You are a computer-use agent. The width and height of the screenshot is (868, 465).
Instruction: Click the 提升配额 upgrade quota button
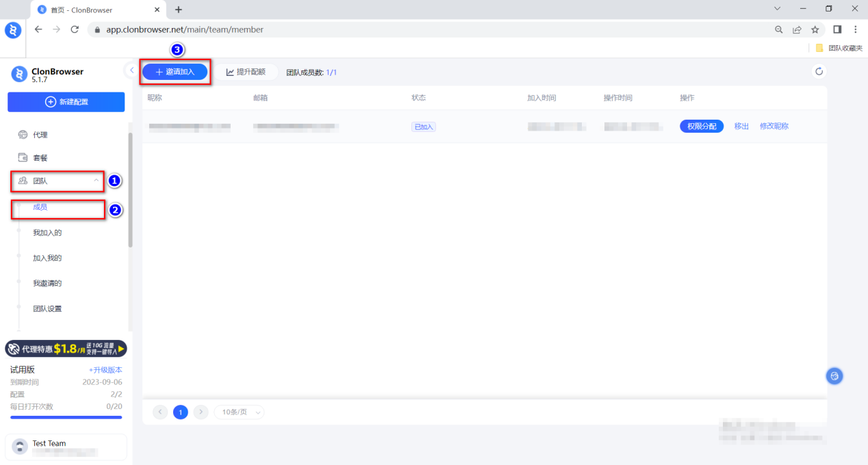(x=246, y=72)
